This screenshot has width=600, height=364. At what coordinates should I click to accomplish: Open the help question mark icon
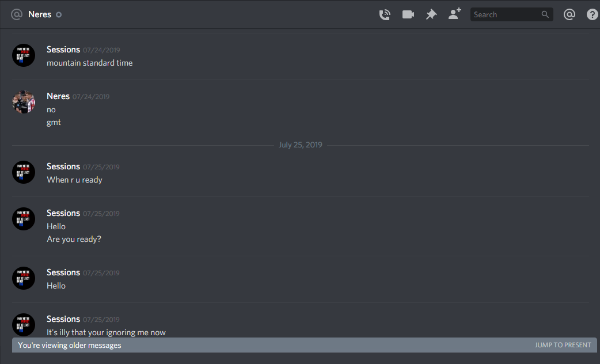(592, 14)
